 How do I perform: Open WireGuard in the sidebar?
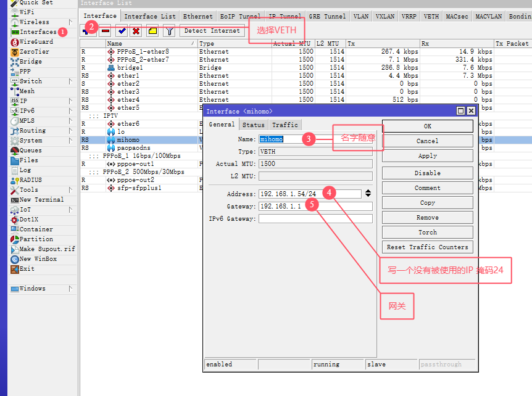[x=36, y=42]
